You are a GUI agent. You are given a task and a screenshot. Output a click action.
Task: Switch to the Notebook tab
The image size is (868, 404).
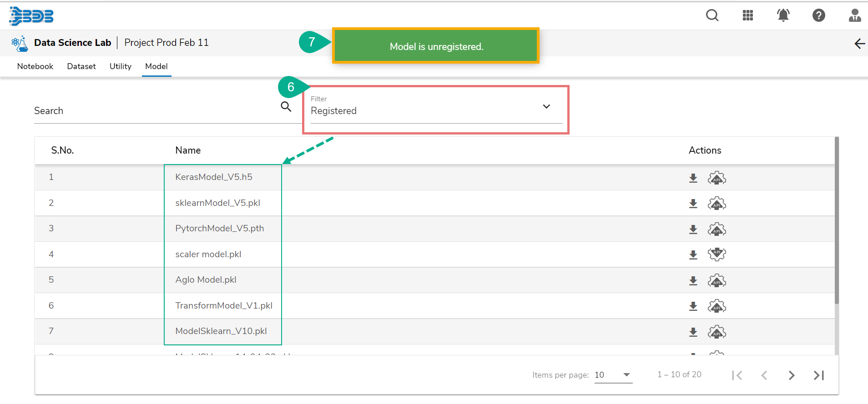click(x=35, y=66)
